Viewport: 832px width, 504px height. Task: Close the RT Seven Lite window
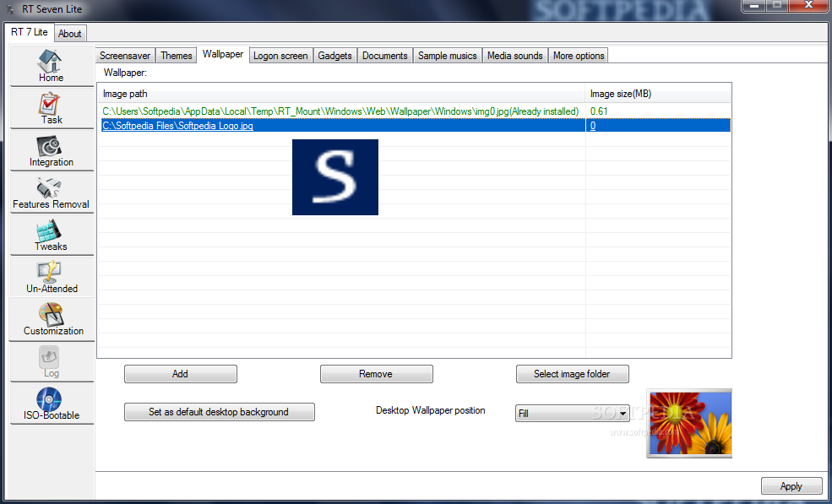(808, 6)
